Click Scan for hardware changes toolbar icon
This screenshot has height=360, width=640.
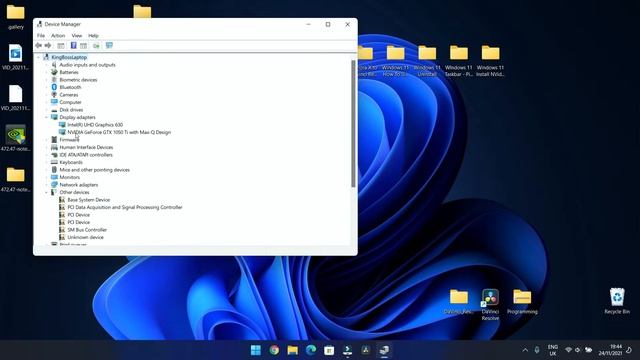109,45
